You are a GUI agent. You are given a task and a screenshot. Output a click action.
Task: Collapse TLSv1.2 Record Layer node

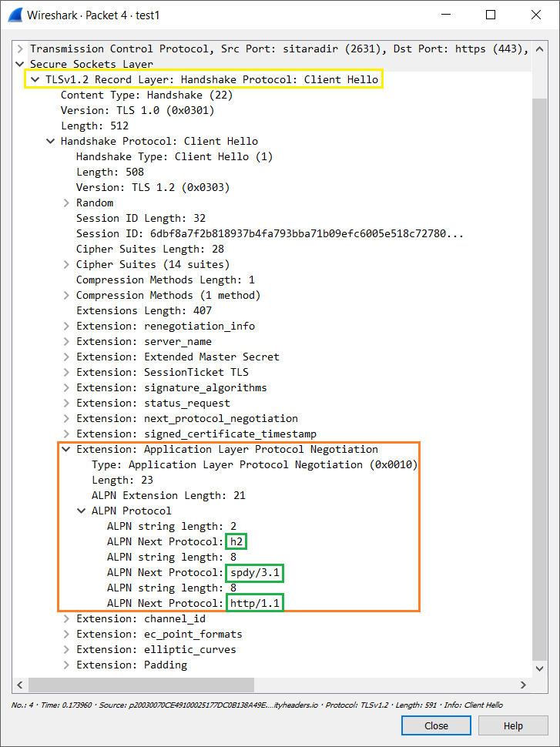click(x=35, y=79)
